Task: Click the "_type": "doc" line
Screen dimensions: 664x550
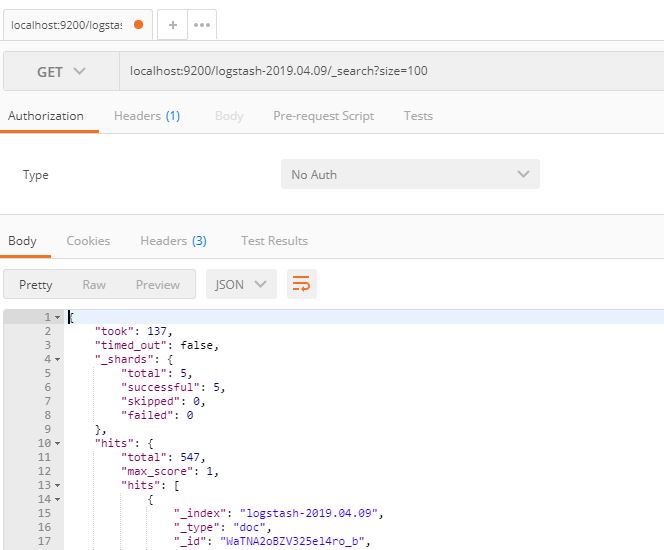Action: [223, 527]
